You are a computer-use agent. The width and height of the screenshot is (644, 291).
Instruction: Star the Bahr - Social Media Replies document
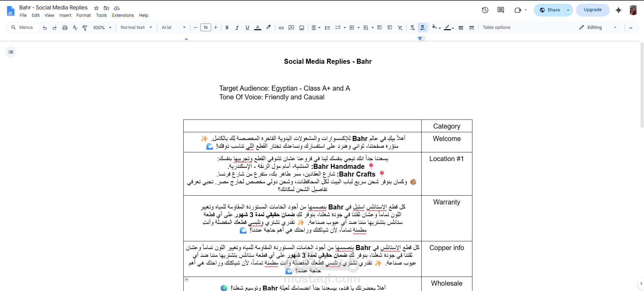click(x=96, y=8)
